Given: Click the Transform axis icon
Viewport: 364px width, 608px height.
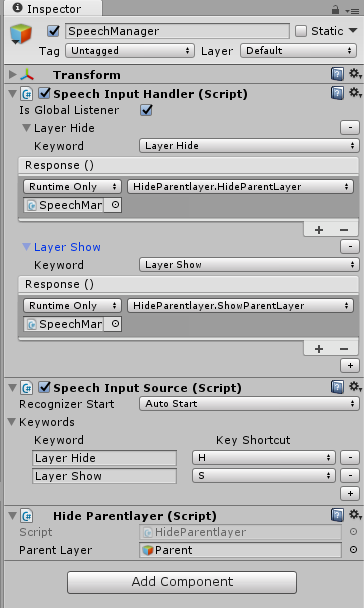Looking at the screenshot, I should (x=27, y=74).
